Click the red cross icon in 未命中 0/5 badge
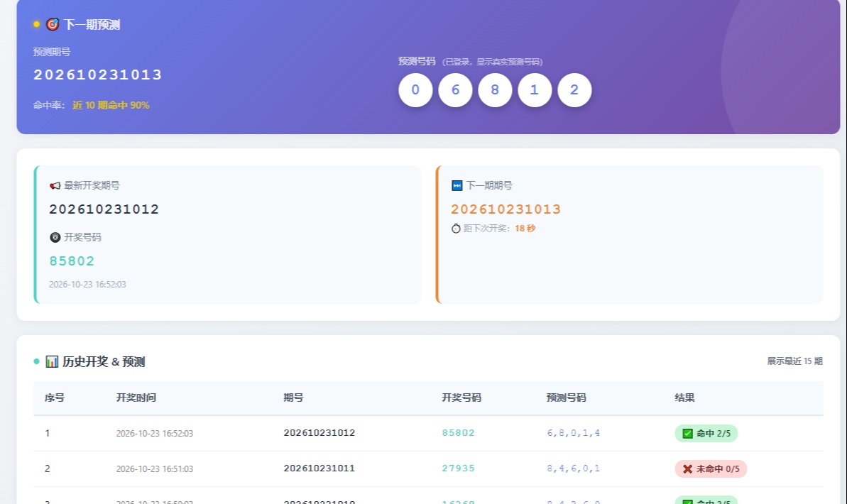Viewport: 847px width, 504px height. coord(688,469)
